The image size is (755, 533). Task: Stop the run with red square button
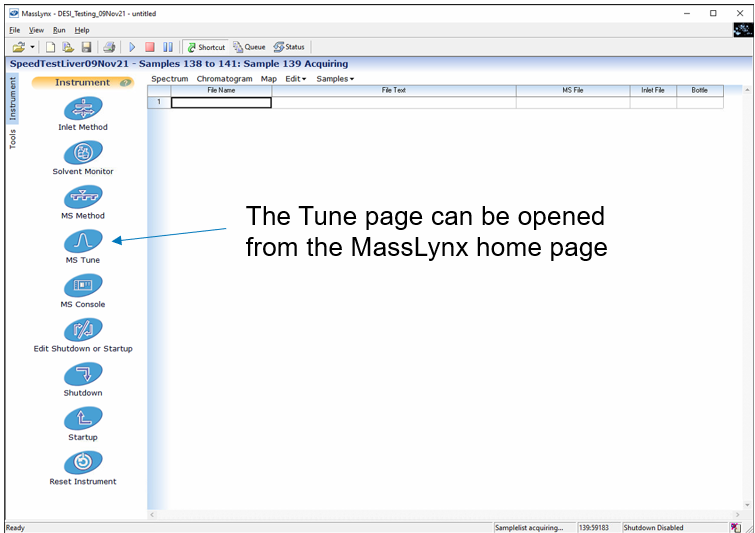[150, 47]
